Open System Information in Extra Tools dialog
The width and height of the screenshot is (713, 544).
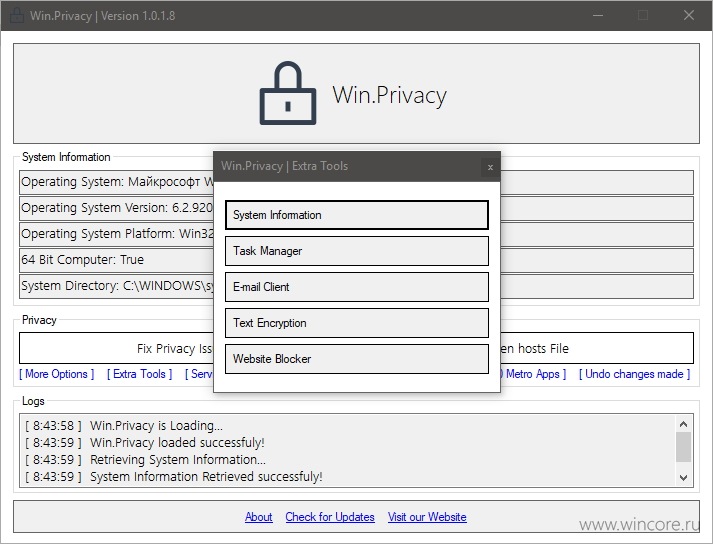click(357, 215)
